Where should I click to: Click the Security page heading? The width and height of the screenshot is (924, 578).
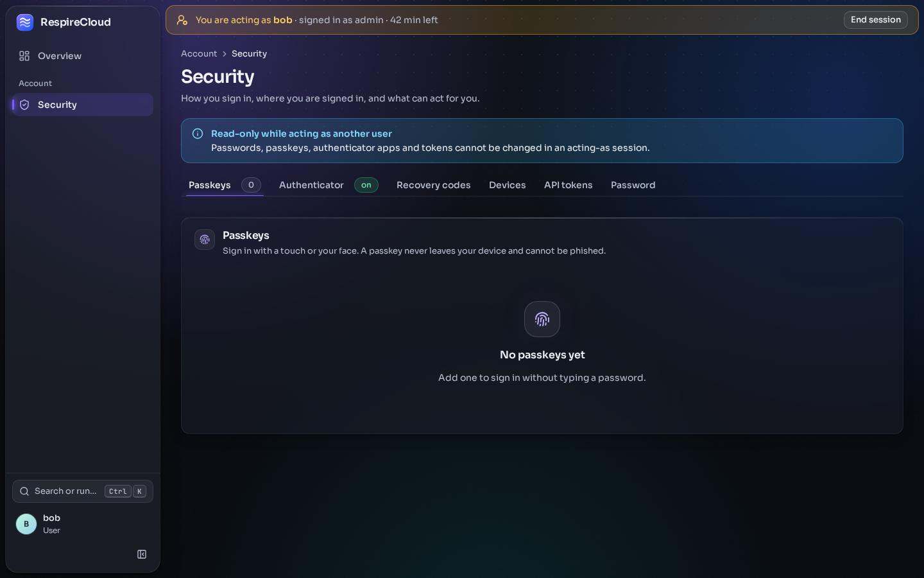coord(218,76)
